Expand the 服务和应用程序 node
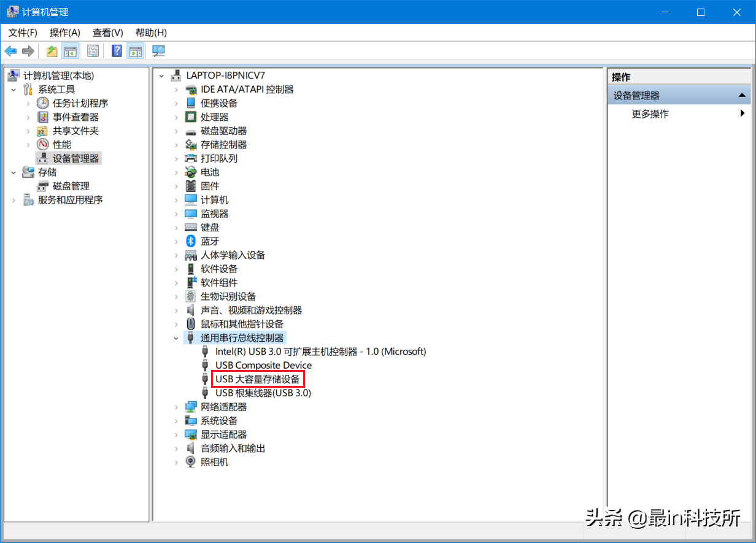Image resolution: width=756 pixels, height=543 pixels. click(13, 200)
